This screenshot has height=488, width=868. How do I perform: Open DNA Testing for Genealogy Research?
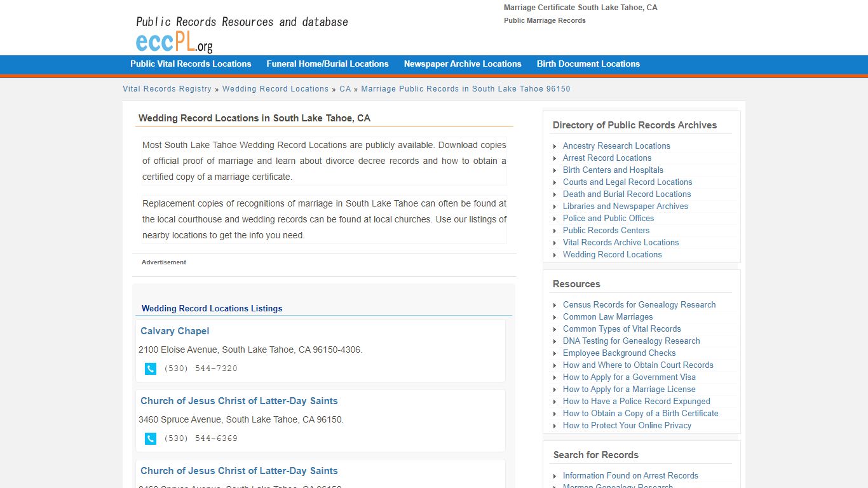pyautogui.click(x=631, y=341)
